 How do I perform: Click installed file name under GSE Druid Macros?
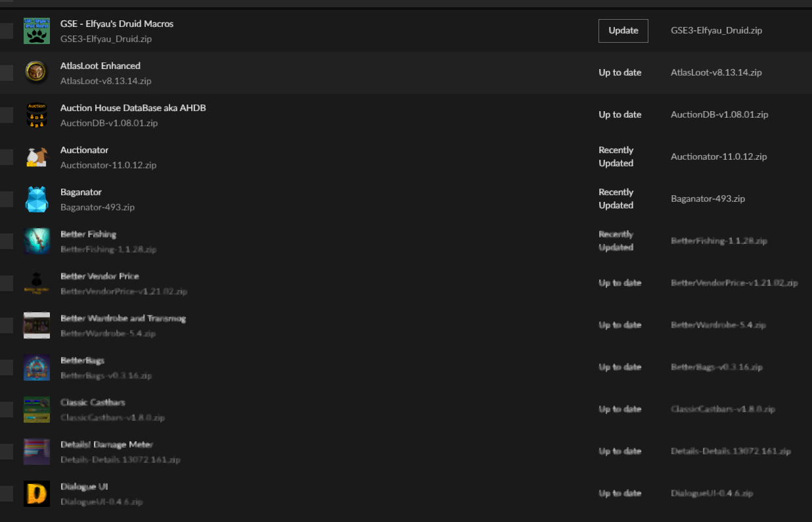click(x=106, y=39)
